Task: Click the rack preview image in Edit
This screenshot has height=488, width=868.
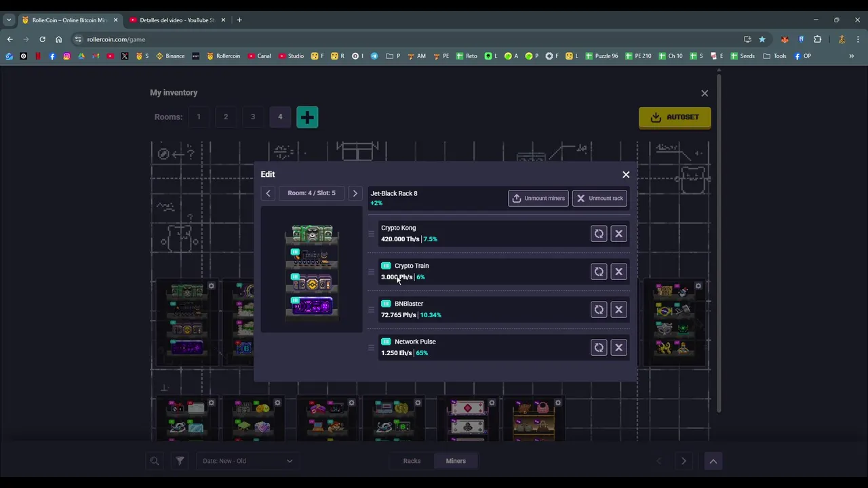Action: [312, 270]
